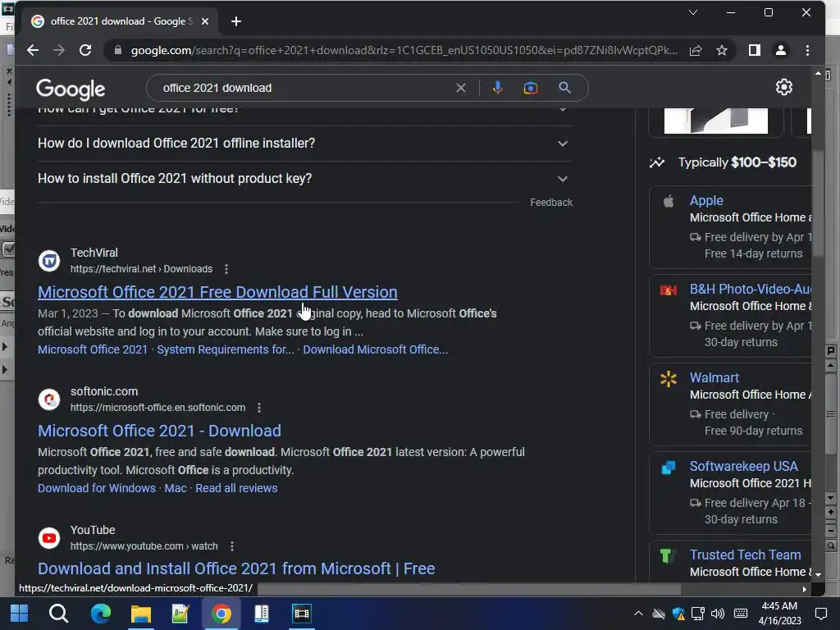
Task: Open the Download for Windows sitelink
Action: 97,489
